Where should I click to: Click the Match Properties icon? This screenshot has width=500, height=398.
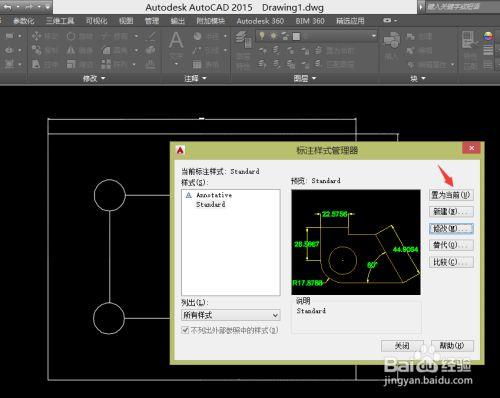point(469,41)
